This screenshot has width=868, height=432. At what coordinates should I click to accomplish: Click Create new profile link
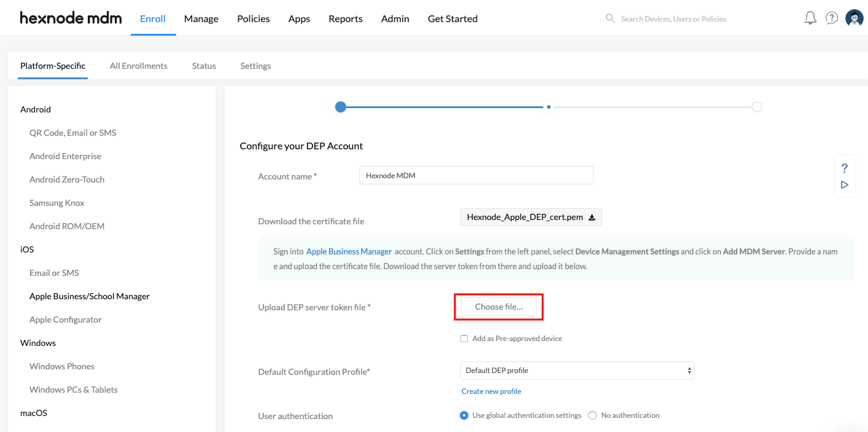[x=491, y=391]
